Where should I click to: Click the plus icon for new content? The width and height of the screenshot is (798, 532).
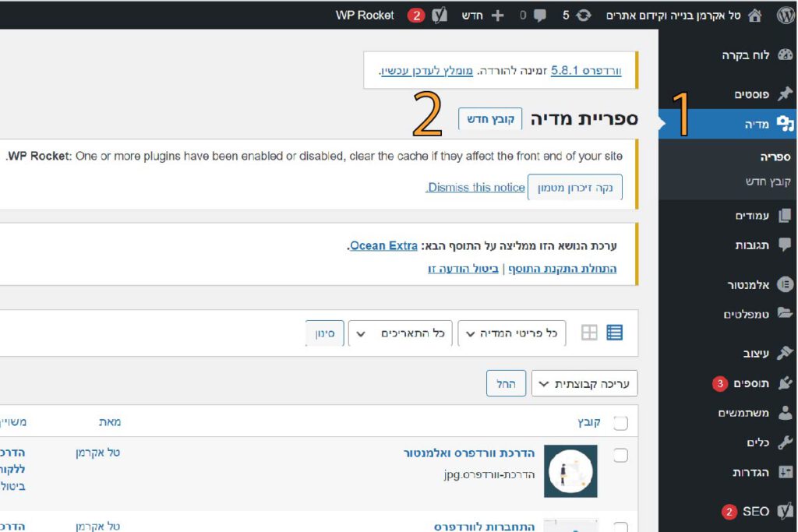(x=497, y=16)
